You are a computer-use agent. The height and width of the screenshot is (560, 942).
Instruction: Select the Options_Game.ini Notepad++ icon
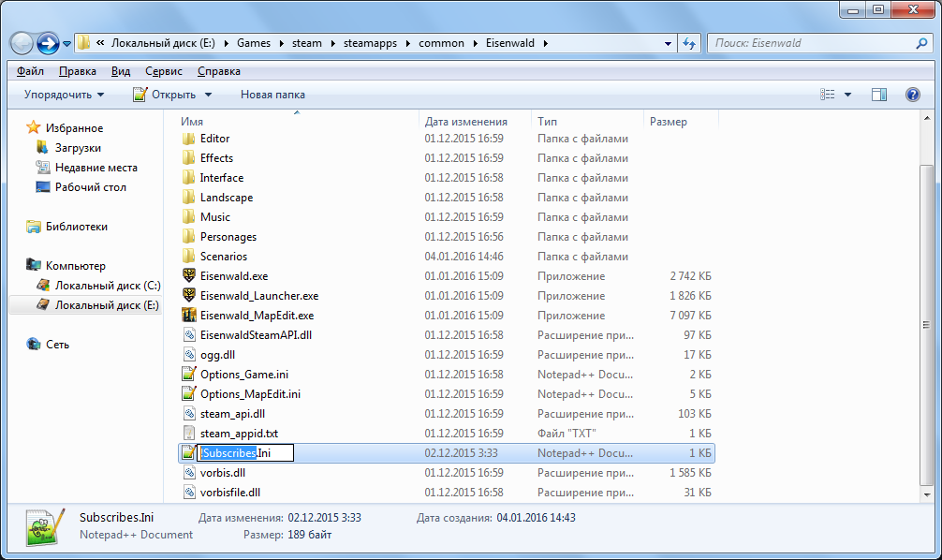[x=188, y=375]
